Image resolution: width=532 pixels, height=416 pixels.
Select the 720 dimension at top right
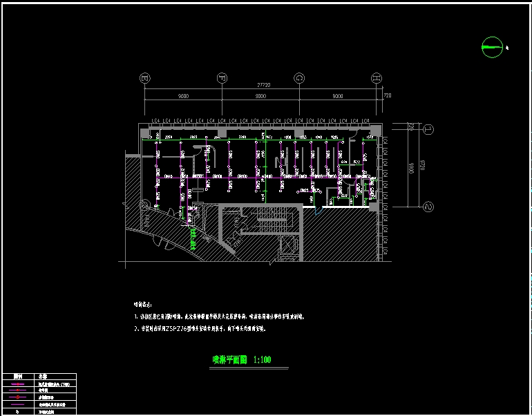[387, 96]
